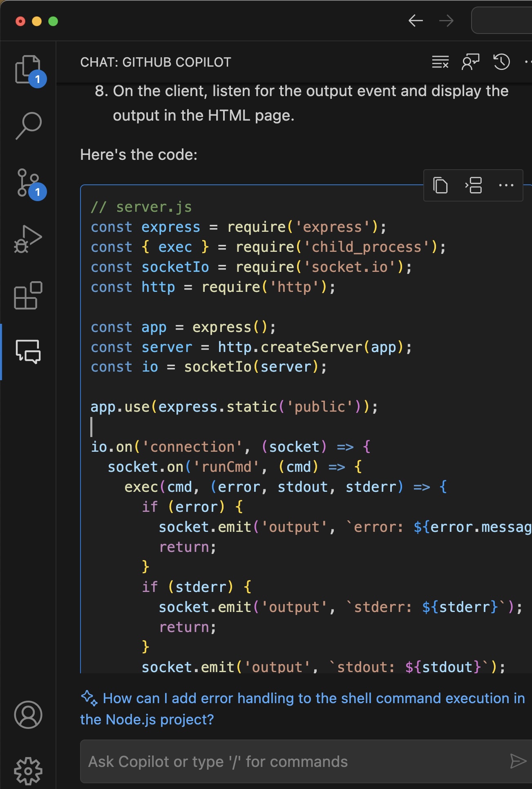Viewport: 532px width, 789px height.
Task: Click the "const app = express();" line
Action: 183,327
